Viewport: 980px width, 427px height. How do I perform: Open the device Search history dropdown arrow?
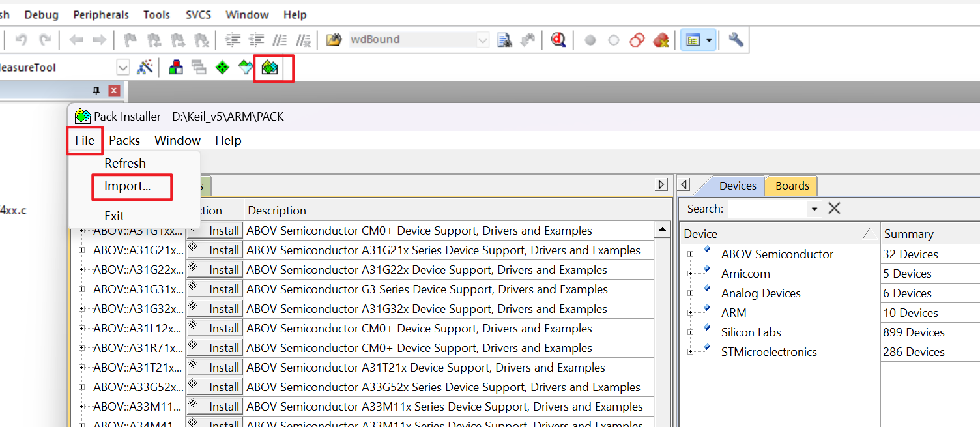tap(814, 209)
